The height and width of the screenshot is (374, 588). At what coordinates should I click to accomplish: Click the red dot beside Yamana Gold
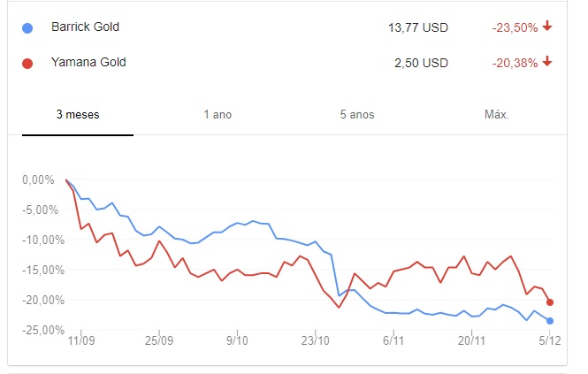click(x=27, y=63)
